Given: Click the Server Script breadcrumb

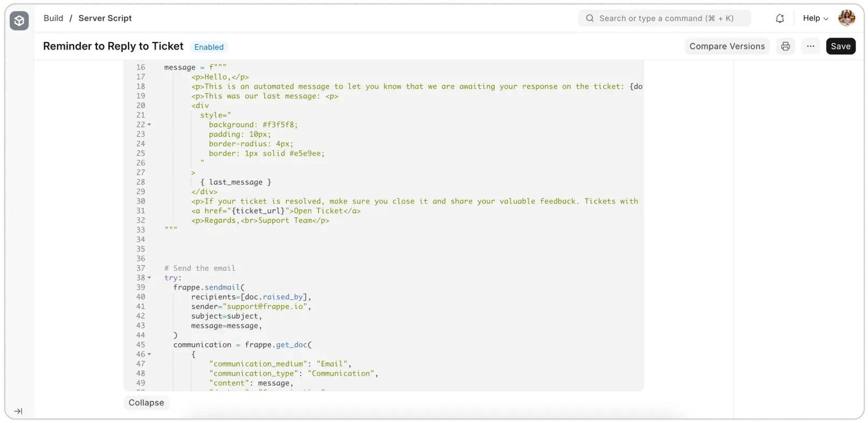Looking at the screenshot, I should click(105, 18).
